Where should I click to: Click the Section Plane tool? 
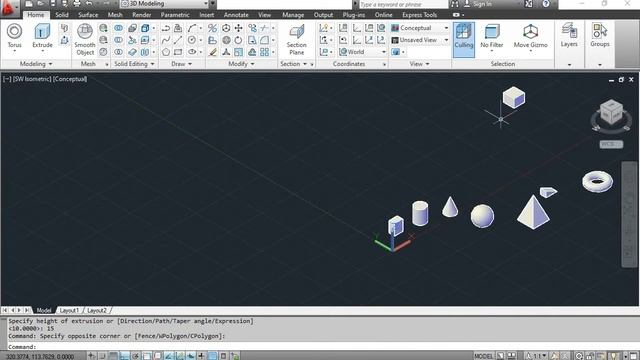[x=297, y=39]
